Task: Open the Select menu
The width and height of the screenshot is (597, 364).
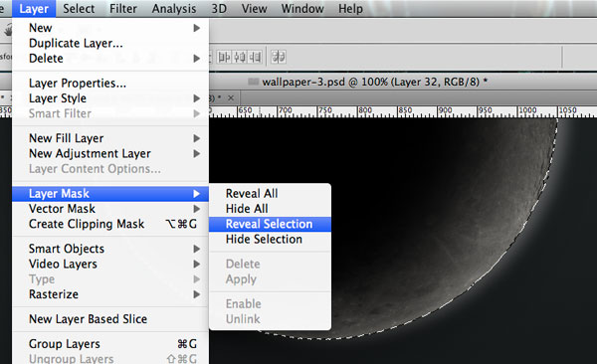Action: 79,8
